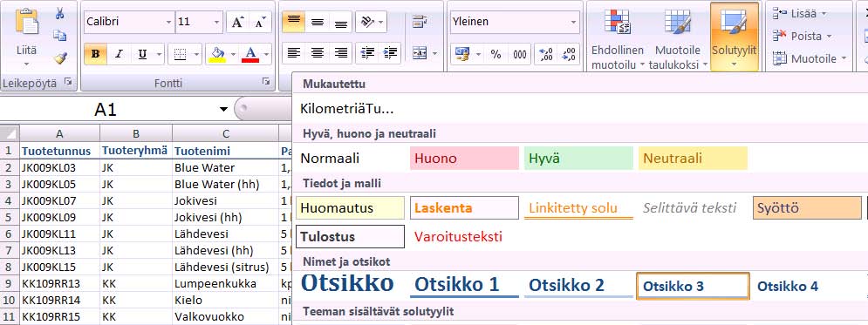Open the font color dropdown arrow

click(x=266, y=54)
